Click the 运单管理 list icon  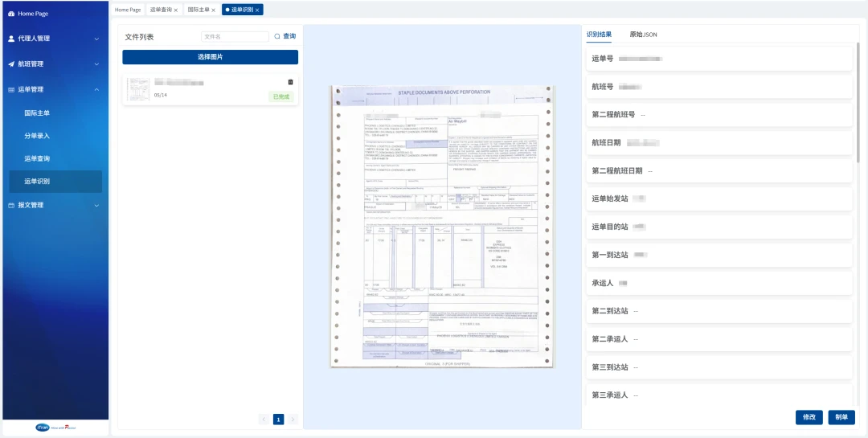pyautogui.click(x=11, y=89)
